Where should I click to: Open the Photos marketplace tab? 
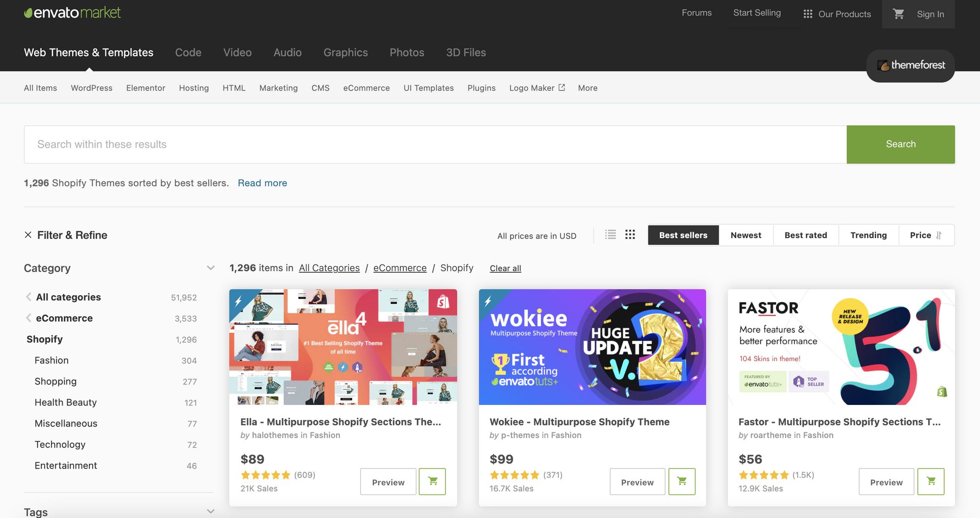[x=407, y=52]
